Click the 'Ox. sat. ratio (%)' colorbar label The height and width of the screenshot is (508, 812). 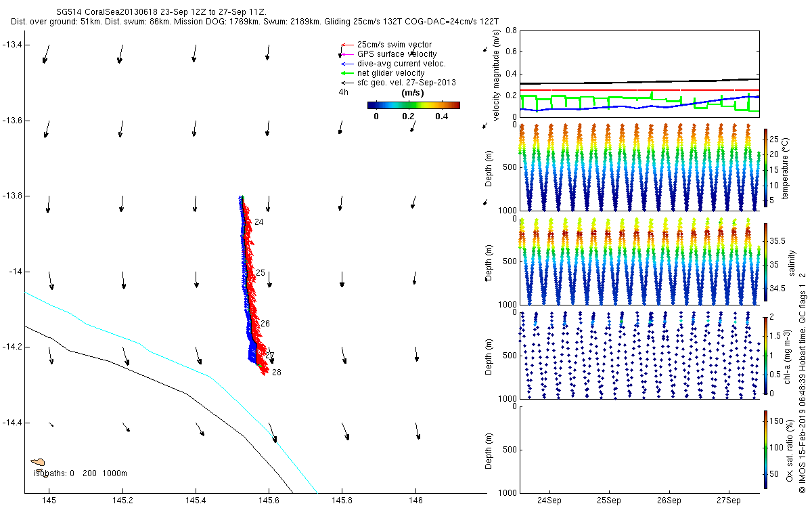tap(790, 450)
